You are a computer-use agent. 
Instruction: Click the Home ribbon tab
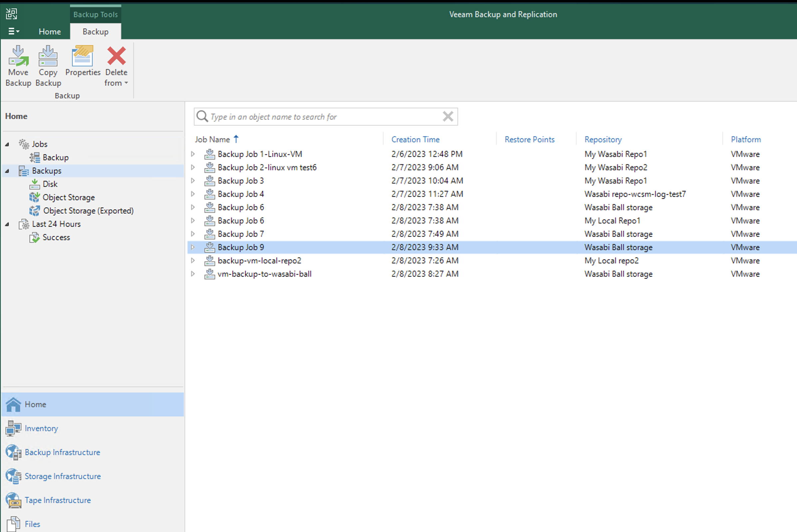coord(49,32)
